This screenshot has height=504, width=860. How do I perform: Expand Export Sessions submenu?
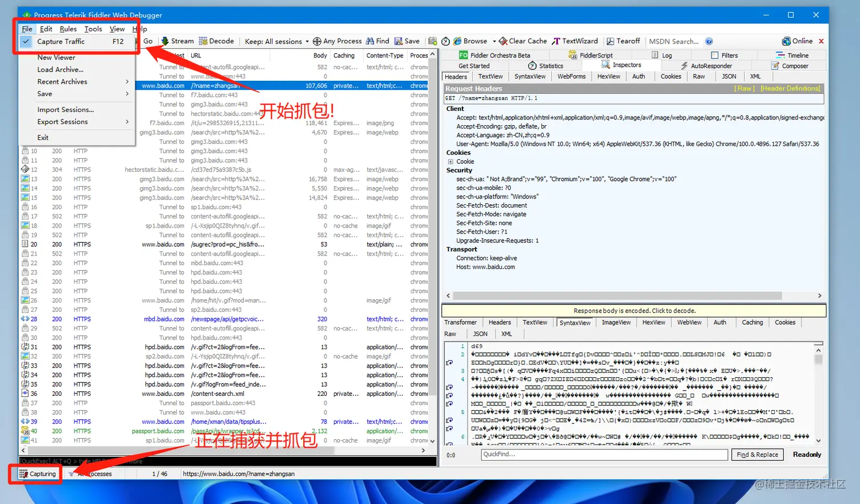[x=77, y=122]
